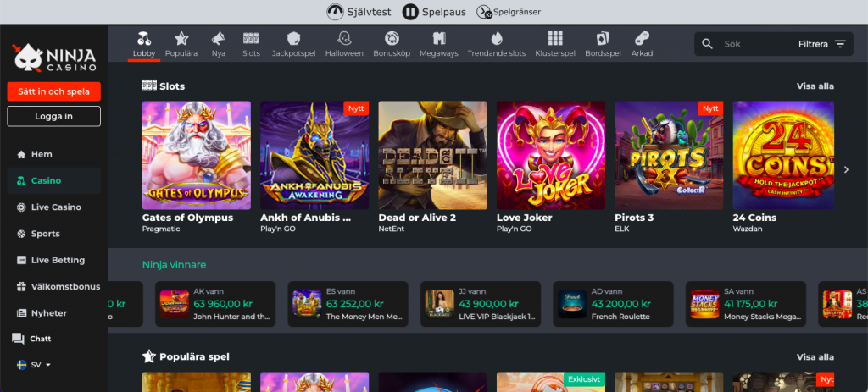Click the Love Joker title text
Screen dimensions: 868x392
point(524,218)
